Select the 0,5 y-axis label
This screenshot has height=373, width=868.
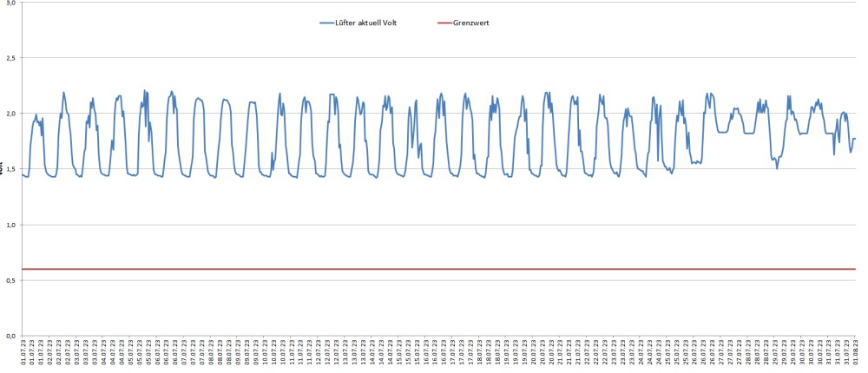pos(10,280)
